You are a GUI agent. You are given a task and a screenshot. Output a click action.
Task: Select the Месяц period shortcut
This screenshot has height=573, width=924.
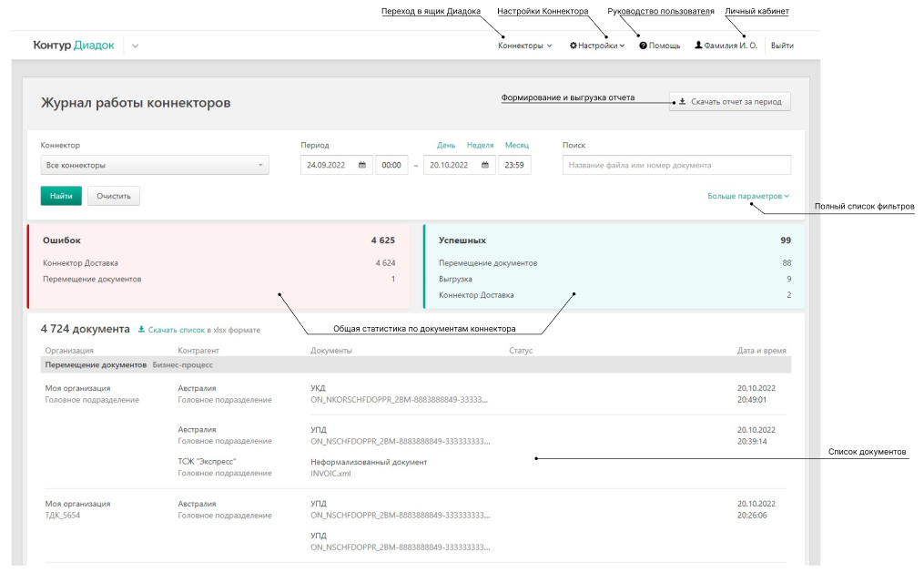[517, 145]
